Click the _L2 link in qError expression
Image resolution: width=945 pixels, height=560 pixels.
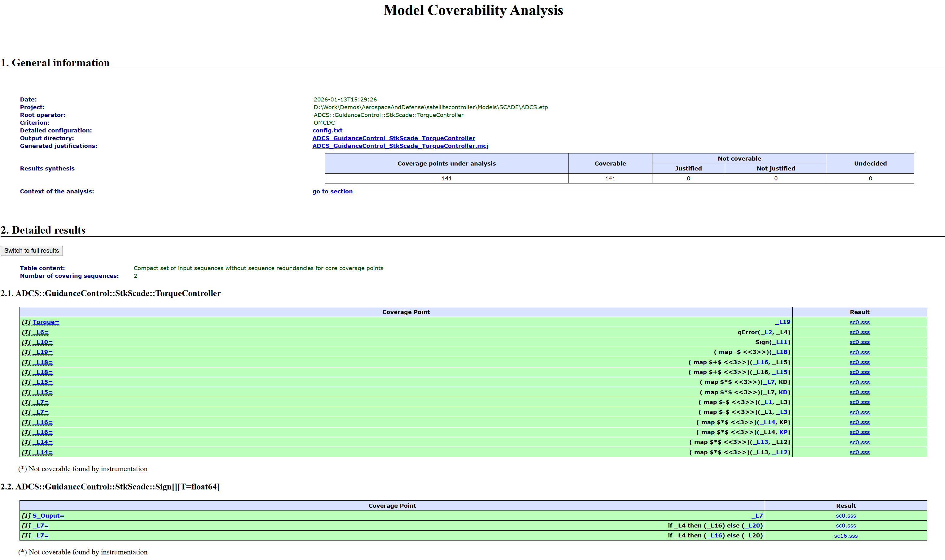pyautogui.click(x=766, y=332)
